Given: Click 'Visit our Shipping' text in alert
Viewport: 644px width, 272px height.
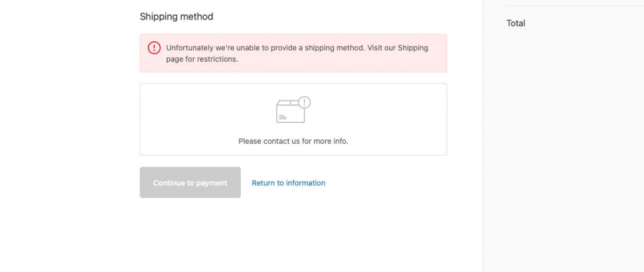Looking at the screenshot, I should tap(398, 48).
